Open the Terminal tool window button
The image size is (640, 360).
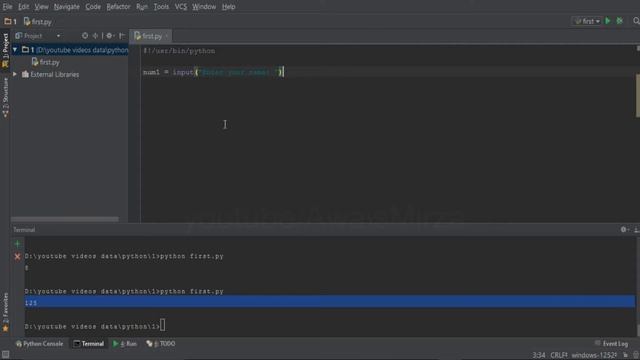point(89,344)
